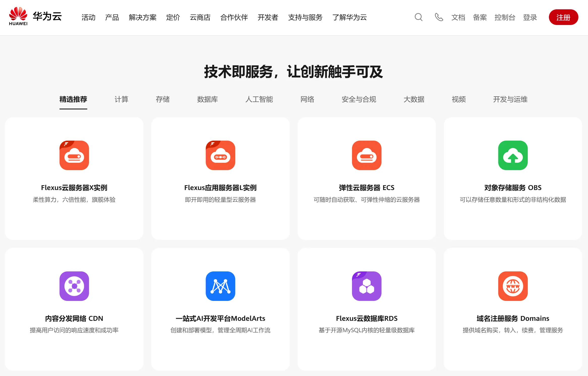Screen dimensions: 588x376
Task: Open the search magnifier icon
Action: [x=418, y=17]
